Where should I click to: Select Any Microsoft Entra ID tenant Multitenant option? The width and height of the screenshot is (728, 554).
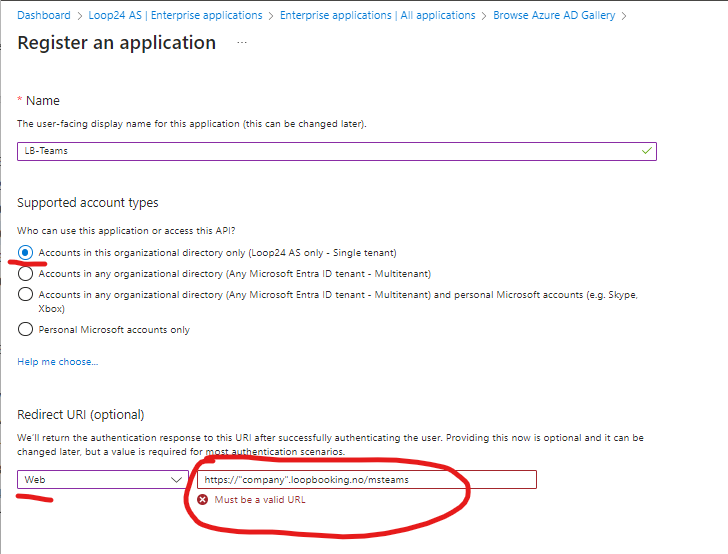click(25, 274)
